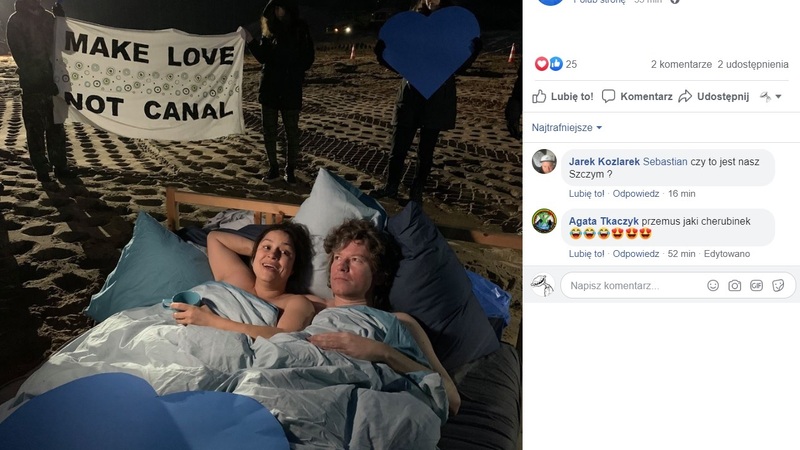Image resolution: width=800 pixels, height=450 pixels.
Task: Open the like-as-page selector dropdown
Action: click(770, 96)
